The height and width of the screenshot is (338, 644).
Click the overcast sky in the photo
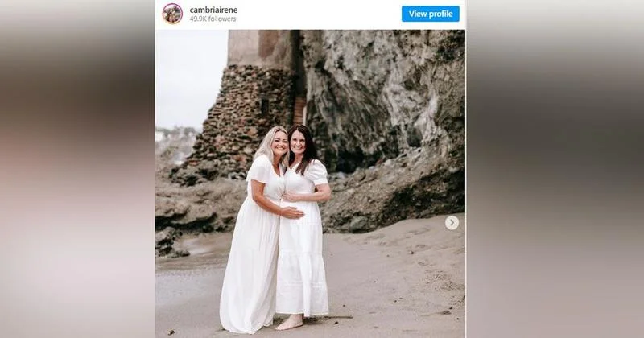pyautogui.click(x=191, y=78)
